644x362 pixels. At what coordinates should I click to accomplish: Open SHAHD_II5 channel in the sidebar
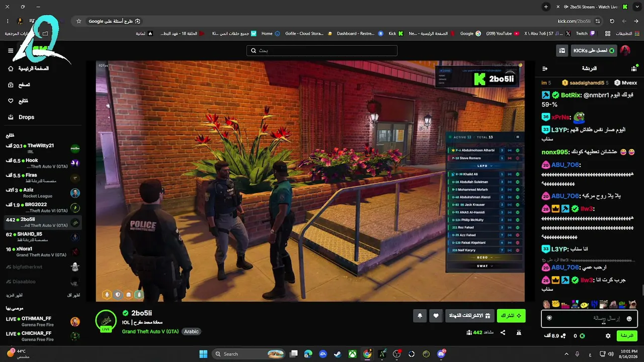(x=43, y=237)
